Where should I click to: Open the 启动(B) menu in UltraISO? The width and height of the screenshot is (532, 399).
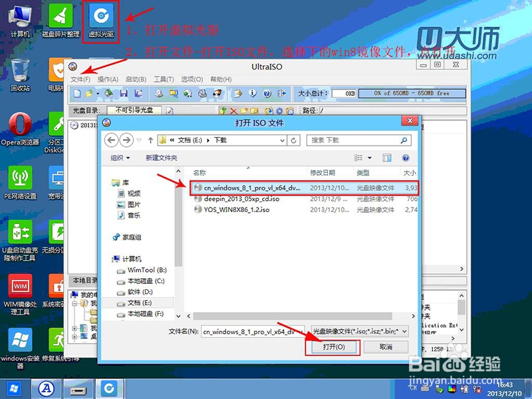(x=136, y=79)
